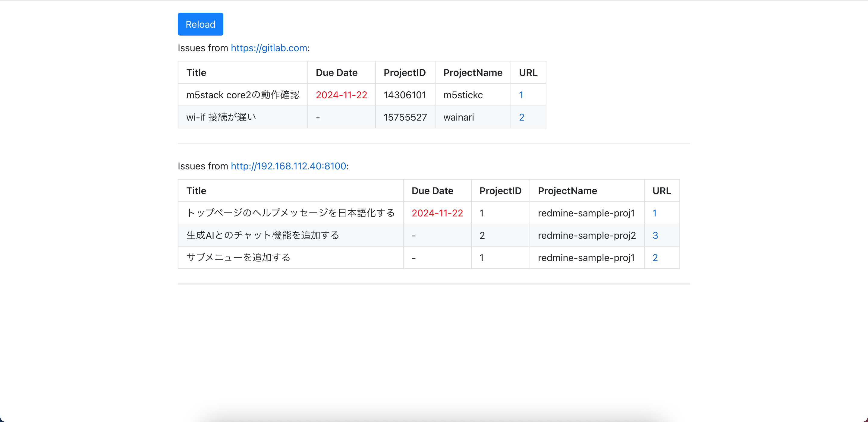Viewport: 868px width, 422px height.
Task: Click the blue Reload button
Action: click(x=200, y=24)
